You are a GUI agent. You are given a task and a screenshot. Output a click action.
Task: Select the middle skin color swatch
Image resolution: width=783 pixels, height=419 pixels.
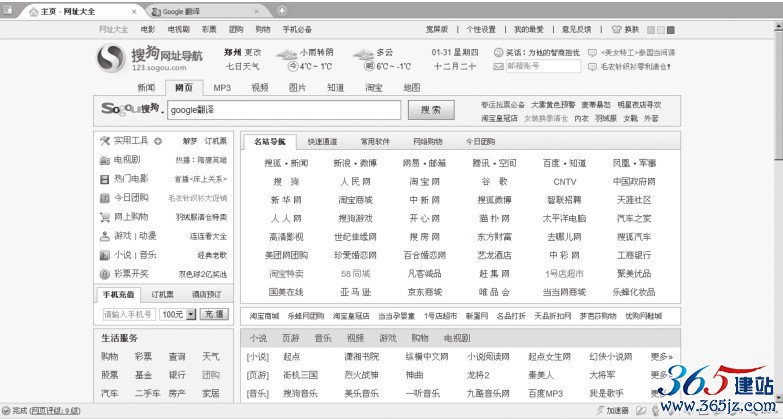[661, 30]
